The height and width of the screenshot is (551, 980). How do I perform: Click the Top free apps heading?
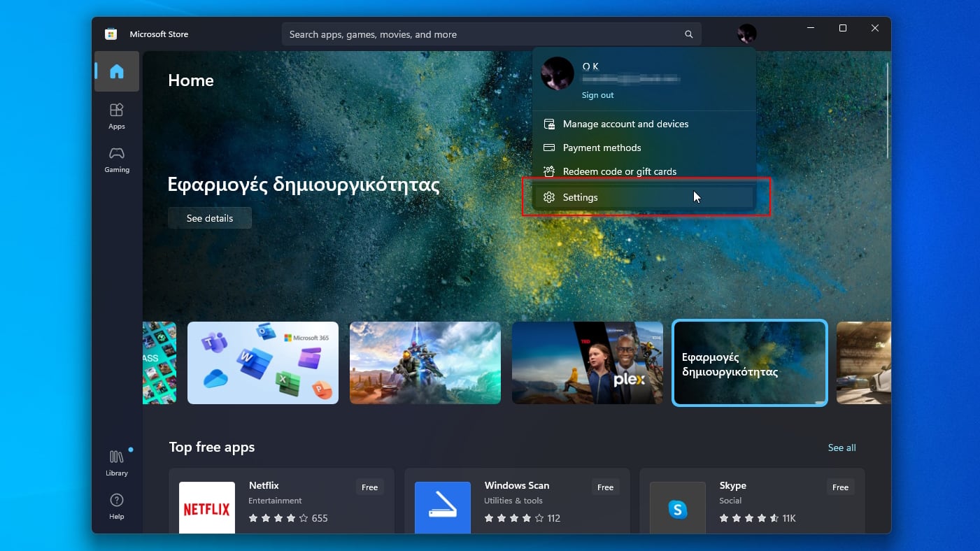tap(212, 448)
